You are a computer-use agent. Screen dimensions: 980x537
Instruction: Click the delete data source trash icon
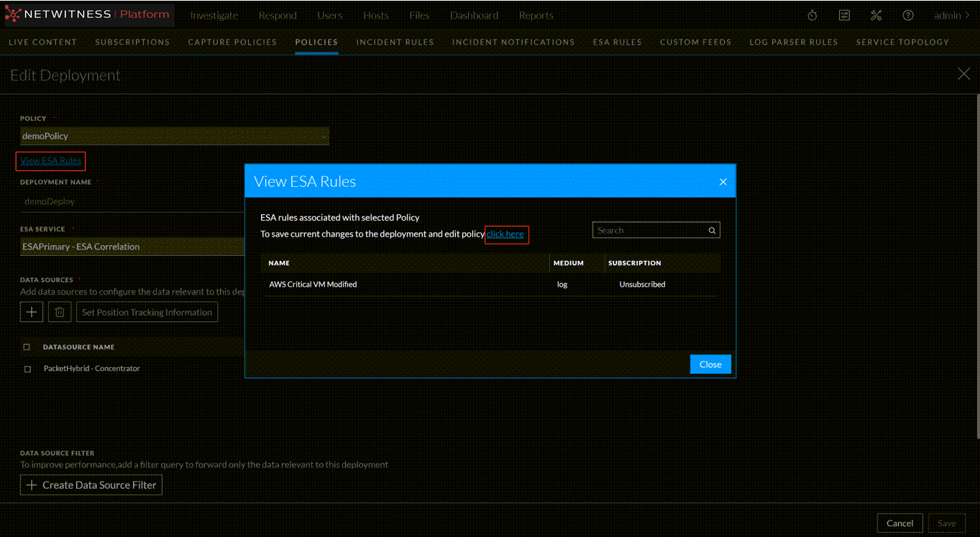tap(60, 312)
